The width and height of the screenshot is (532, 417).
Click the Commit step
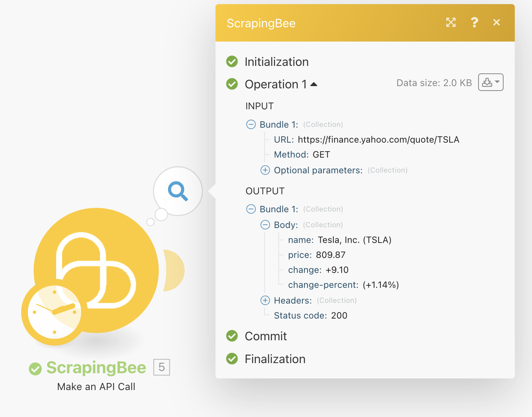click(266, 336)
